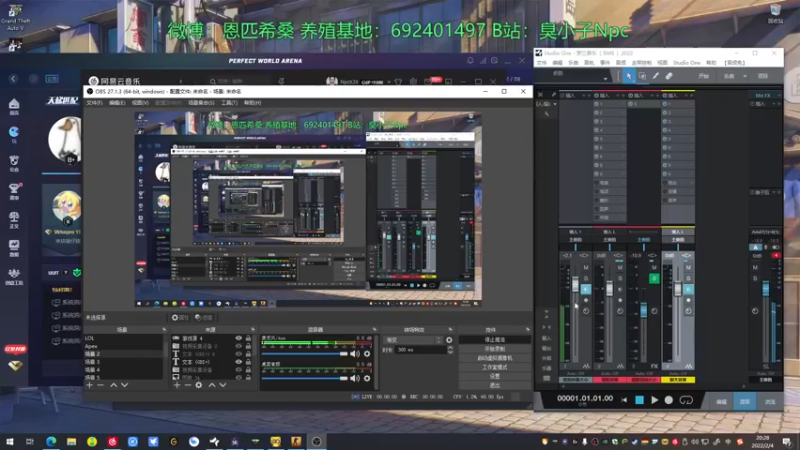800x450 pixels.
Task: Remove selected scene with OBS minus icon
Action: point(101,385)
